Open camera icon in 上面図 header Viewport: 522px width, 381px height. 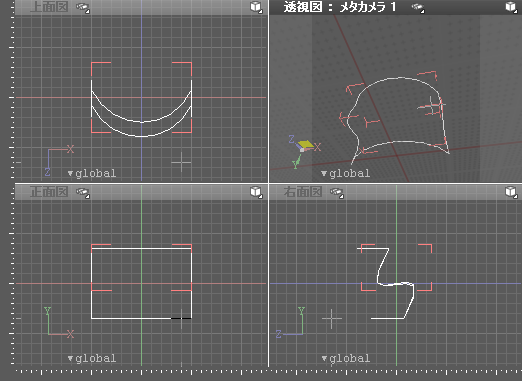(83, 7)
